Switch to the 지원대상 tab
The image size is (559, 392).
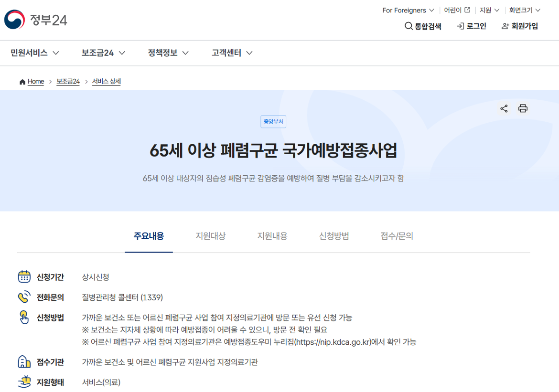211,236
